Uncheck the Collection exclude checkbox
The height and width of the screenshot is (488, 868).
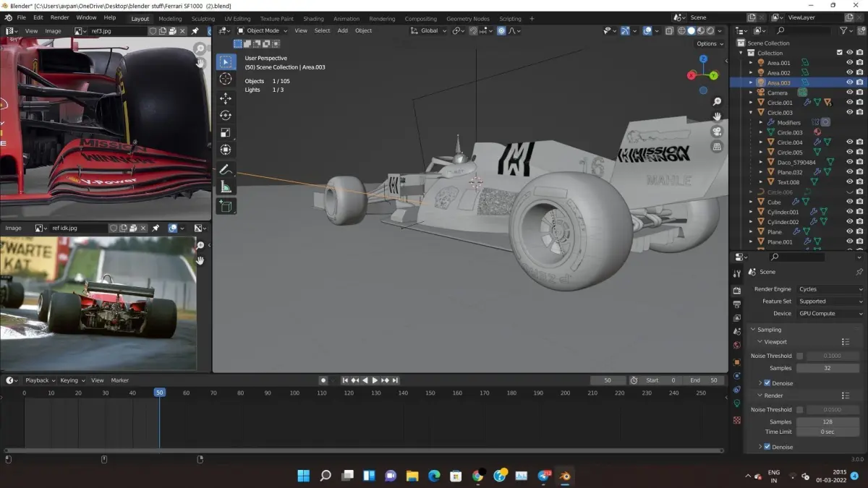click(840, 53)
